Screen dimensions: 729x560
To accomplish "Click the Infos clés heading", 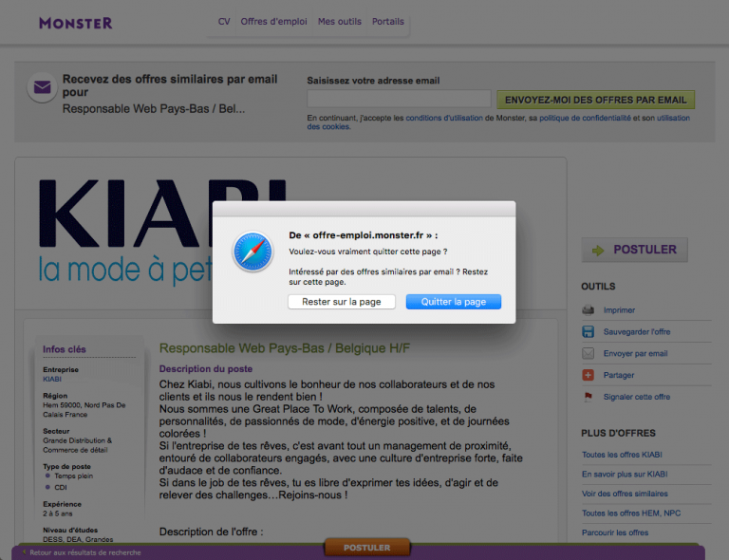I will (65, 349).
